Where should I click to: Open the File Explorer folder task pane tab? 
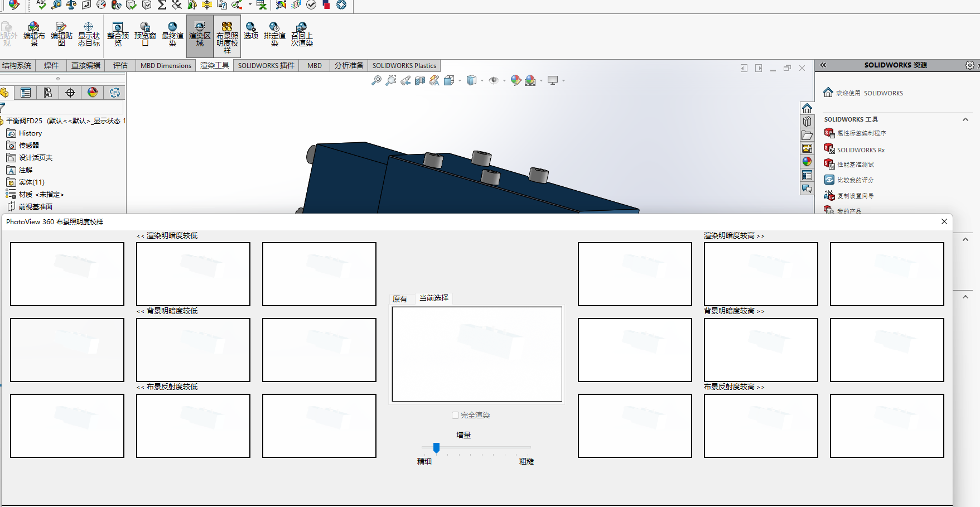[807, 135]
